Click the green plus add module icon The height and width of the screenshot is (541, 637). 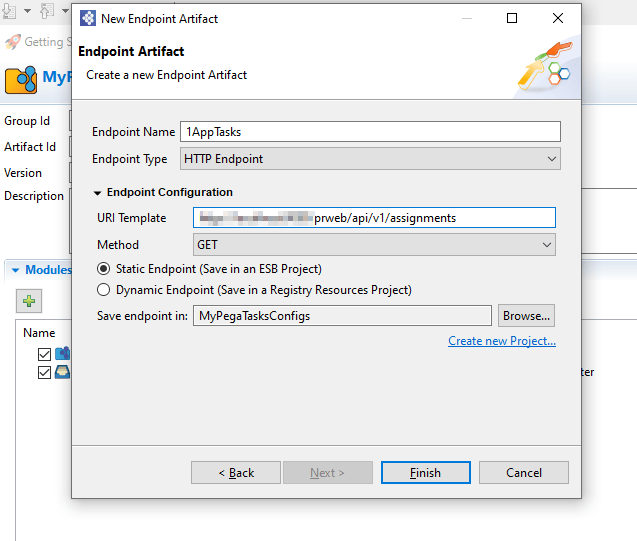click(x=28, y=301)
